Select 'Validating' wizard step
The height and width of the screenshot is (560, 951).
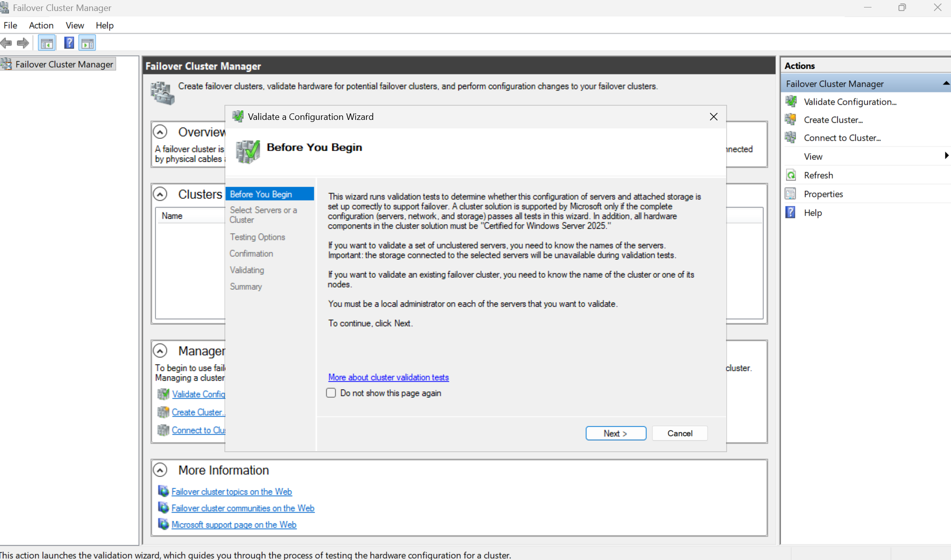pos(247,270)
